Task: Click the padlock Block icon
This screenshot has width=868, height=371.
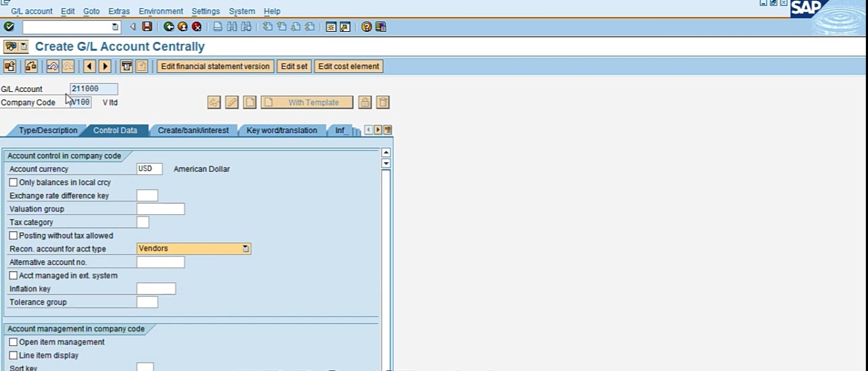Action: tap(365, 103)
